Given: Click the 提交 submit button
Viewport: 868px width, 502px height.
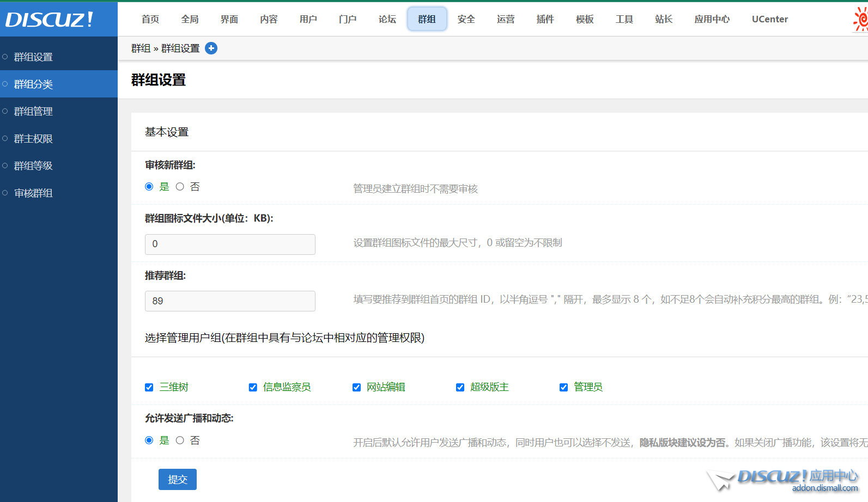Looking at the screenshot, I should tap(178, 479).
